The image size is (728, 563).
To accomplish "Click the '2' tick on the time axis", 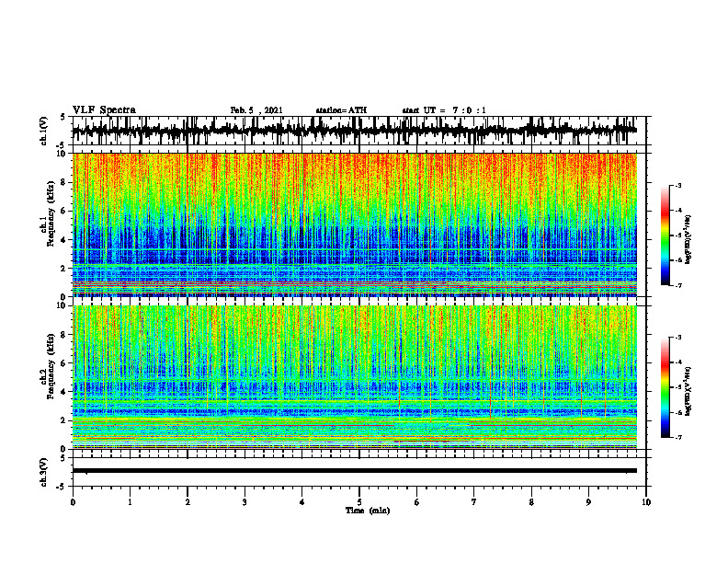I will pyautogui.click(x=188, y=502).
